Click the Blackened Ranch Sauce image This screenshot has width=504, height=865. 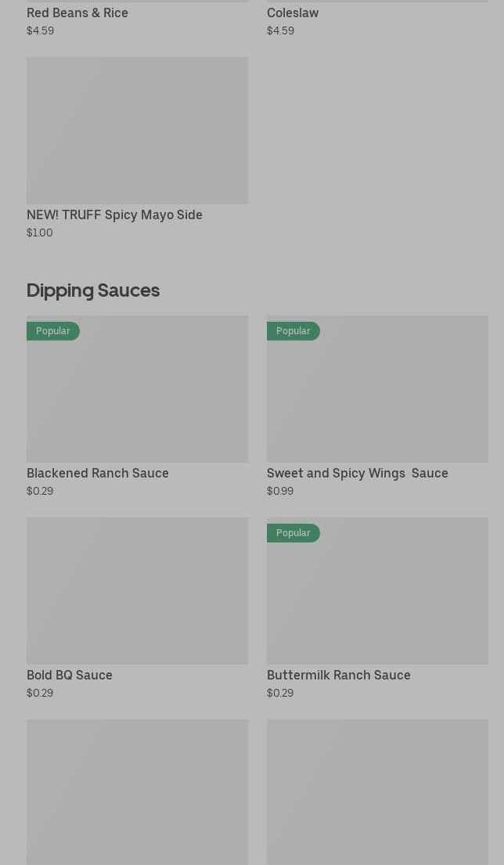(x=137, y=396)
